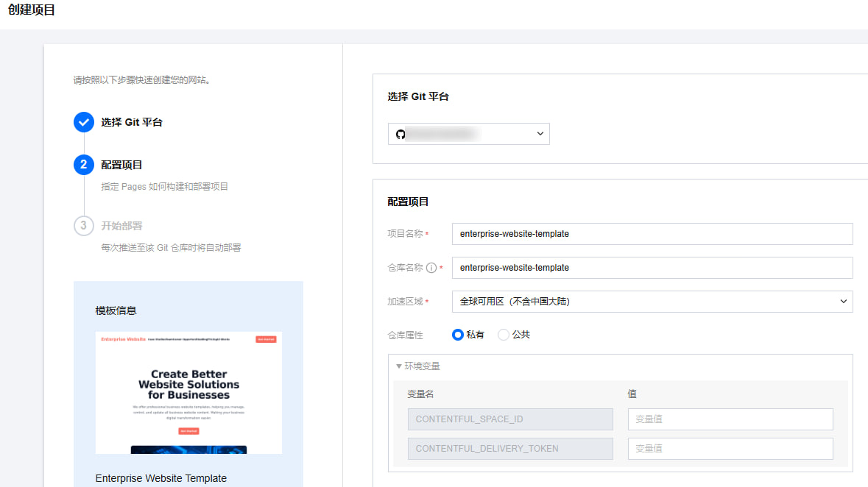The width and height of the screenshot is (868, 487).
Task: Click the Git platform dropdown chevron
Action: tap(540, 134)
